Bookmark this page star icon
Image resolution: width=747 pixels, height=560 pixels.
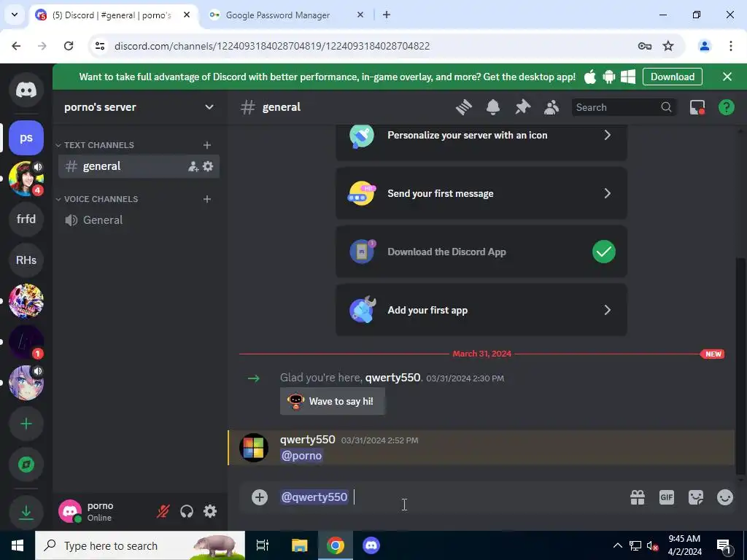pos(668,46)
